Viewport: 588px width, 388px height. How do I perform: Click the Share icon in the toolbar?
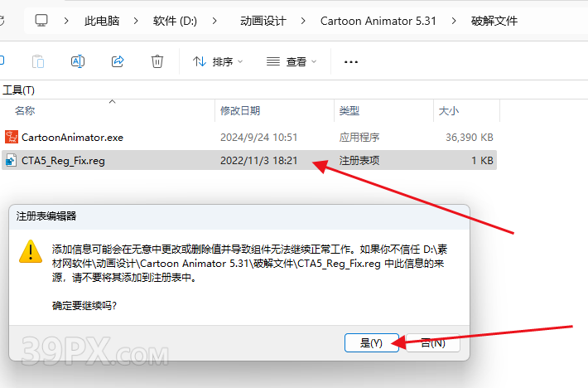(118, 61)
